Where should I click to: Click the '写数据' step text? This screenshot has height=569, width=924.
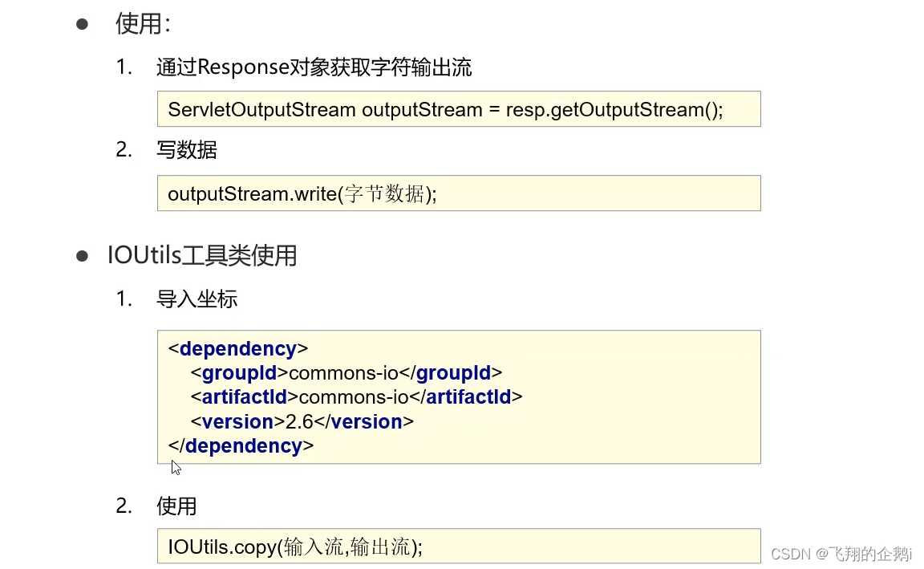(187, 150)
